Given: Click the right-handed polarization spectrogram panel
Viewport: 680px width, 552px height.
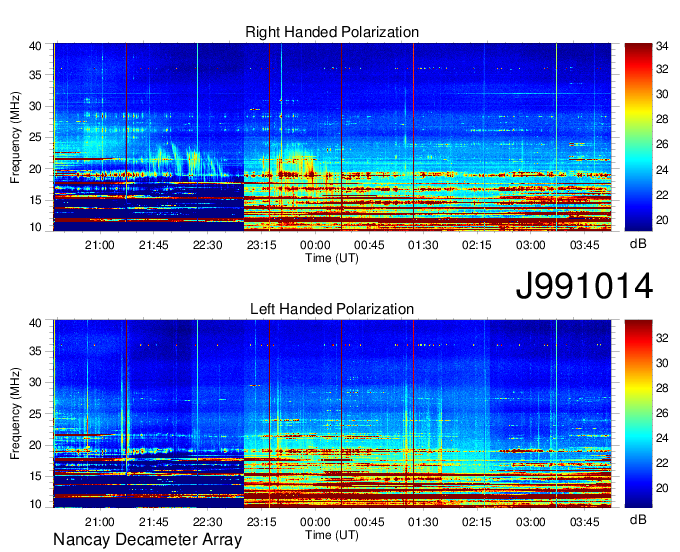Looking at the screenshot, I should (332, 137).
